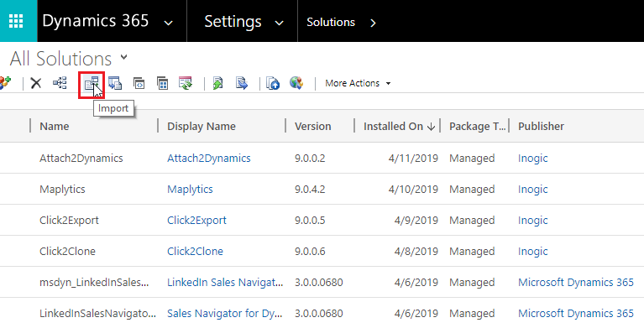Click Dynamics 365 in the top bar
Viewport: 644px width, 328px height.
tap(95, 21)
